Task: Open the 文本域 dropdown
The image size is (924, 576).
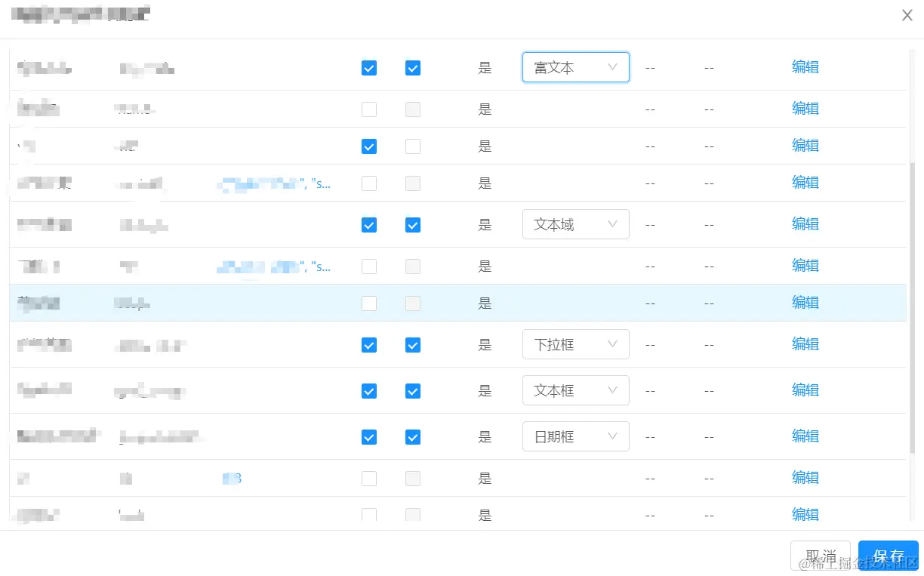Action: click(575, 224)
